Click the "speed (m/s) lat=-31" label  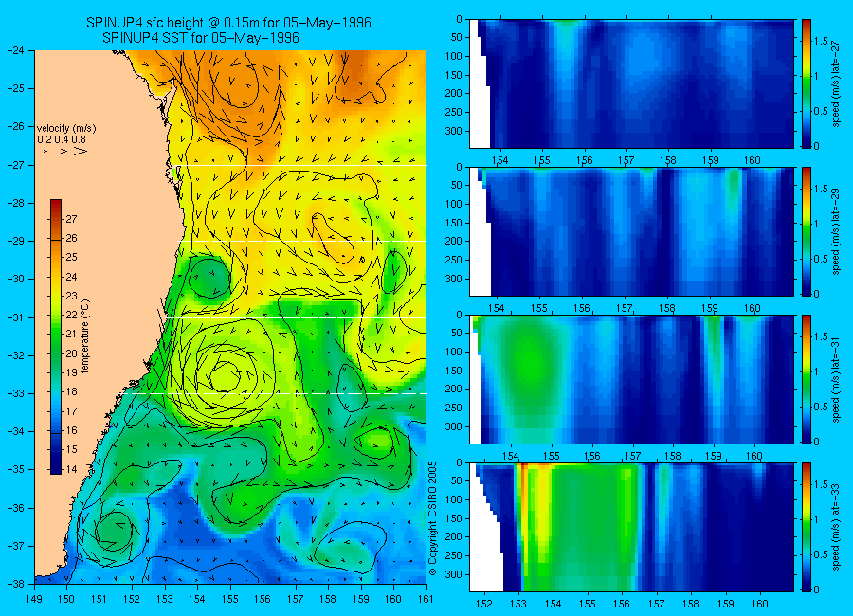tap(836, 379)
